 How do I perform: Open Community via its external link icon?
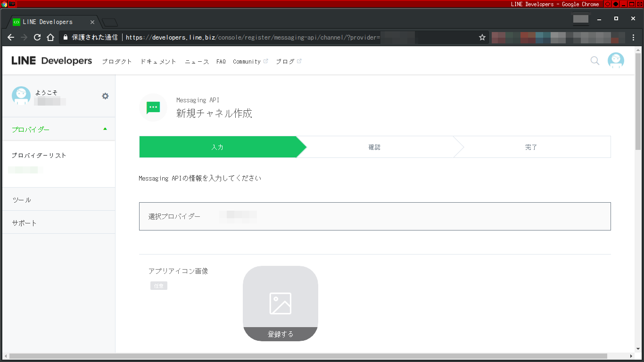[265, 60]
